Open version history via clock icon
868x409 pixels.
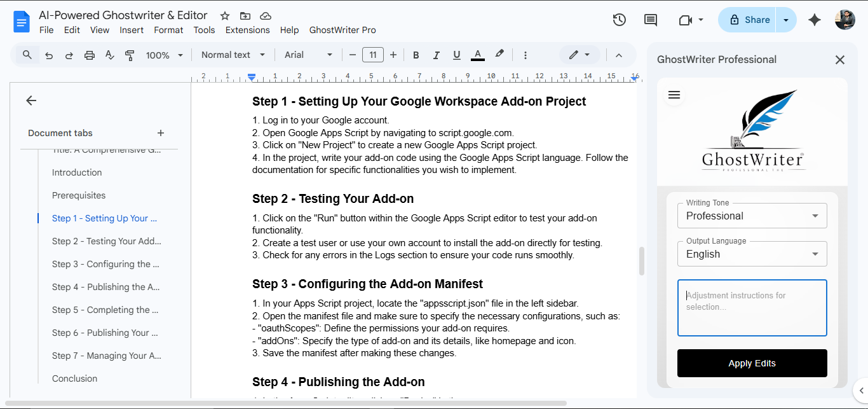tap(619, 20)
